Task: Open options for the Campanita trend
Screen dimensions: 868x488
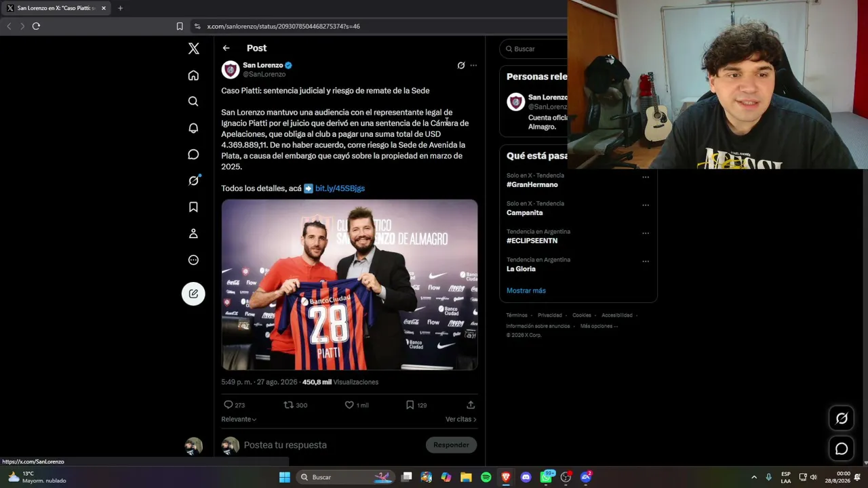Action: click(x=646, y=205)
